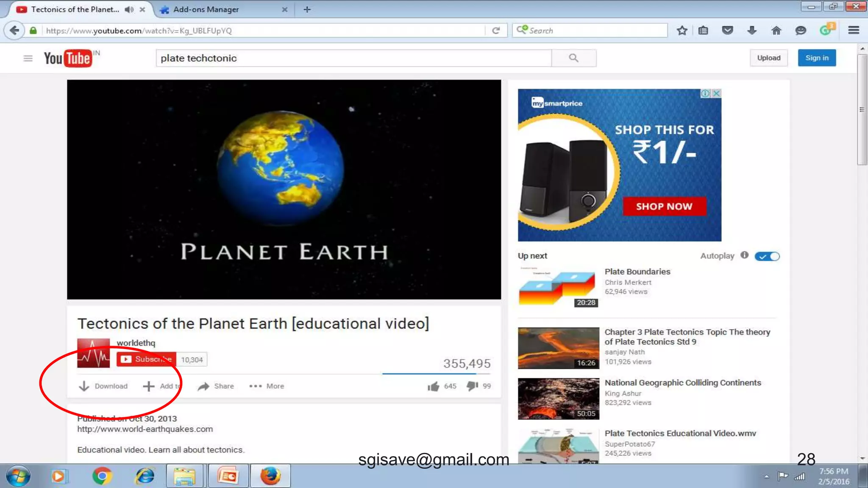
Task: Click the Download arrow under video
Action: click(84, 386)
